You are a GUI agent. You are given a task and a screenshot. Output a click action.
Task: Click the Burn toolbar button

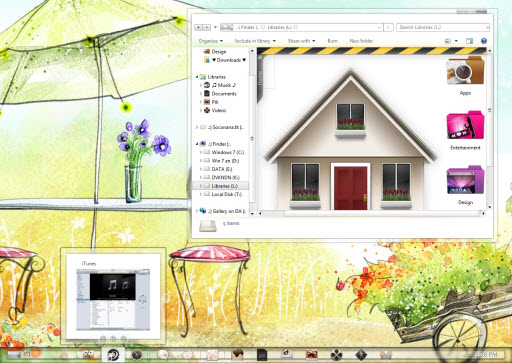coord(332,41)
